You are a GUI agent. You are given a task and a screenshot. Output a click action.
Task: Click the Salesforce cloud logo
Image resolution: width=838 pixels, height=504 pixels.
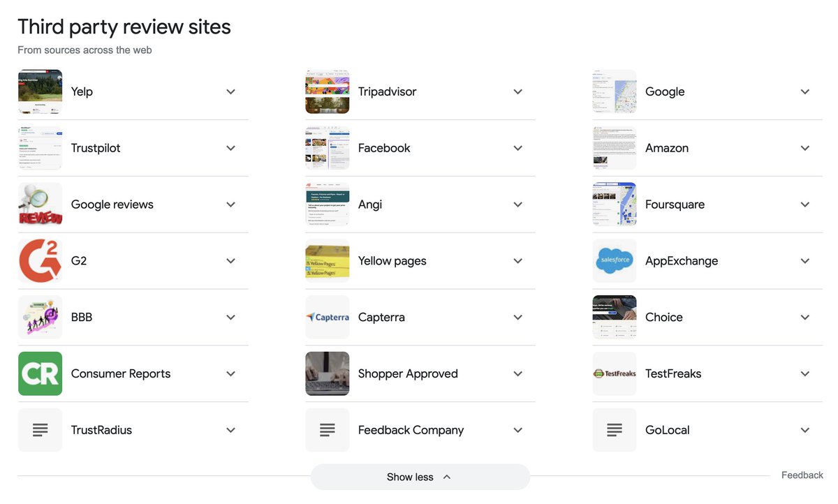[615, 261]
